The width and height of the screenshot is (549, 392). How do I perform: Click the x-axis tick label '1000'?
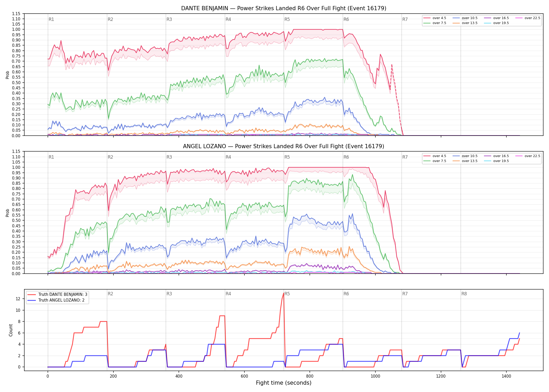tap(375, 376)
